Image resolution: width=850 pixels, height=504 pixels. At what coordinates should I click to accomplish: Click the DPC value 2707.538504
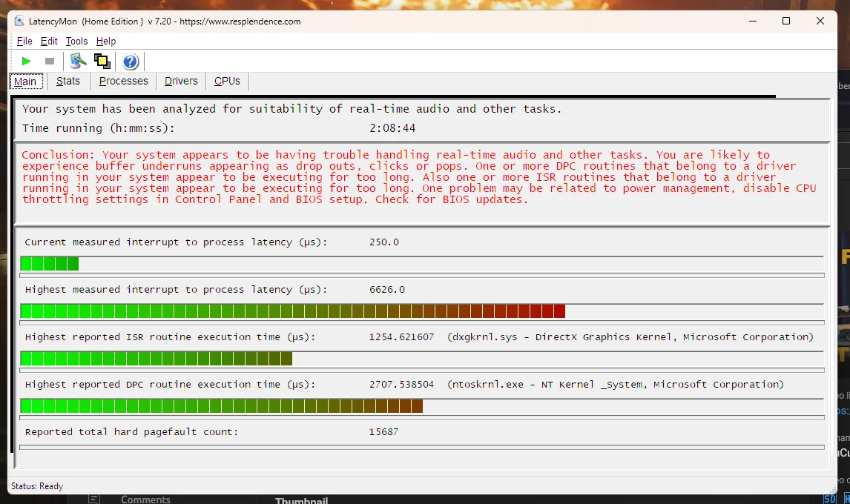click(401, 384)
